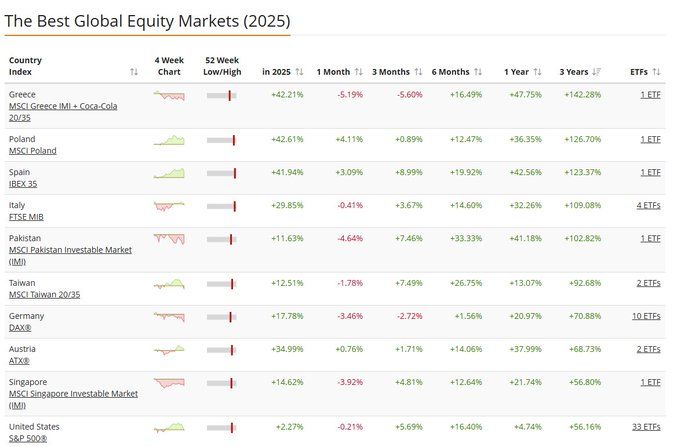680x447 pixels.
Task: Click DAX® index link
Action: click(x=20, y=327)
